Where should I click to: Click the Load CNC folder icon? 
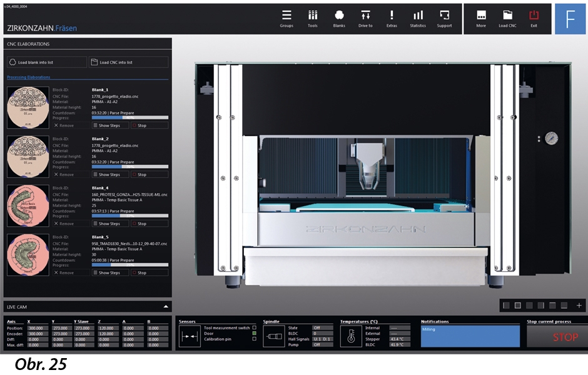(507, 18)
